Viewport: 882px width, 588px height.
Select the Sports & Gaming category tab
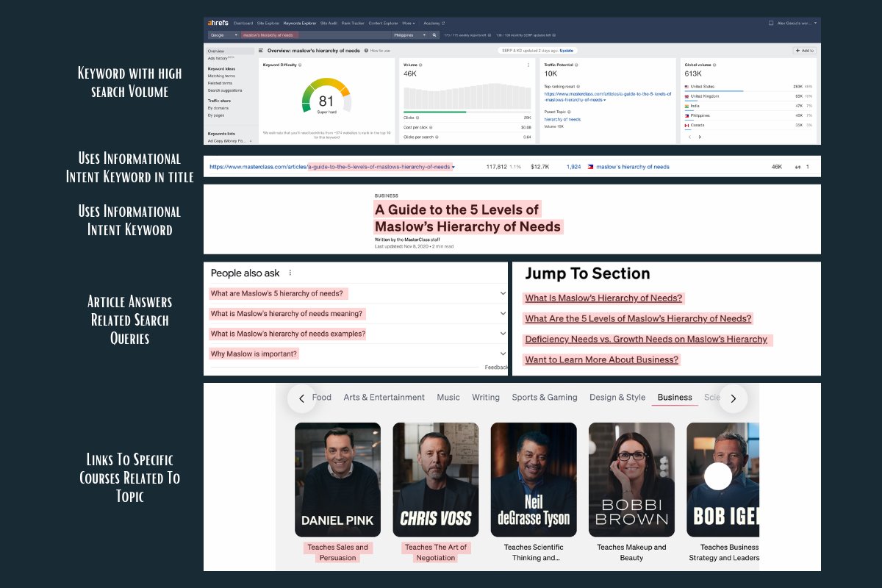545,398
